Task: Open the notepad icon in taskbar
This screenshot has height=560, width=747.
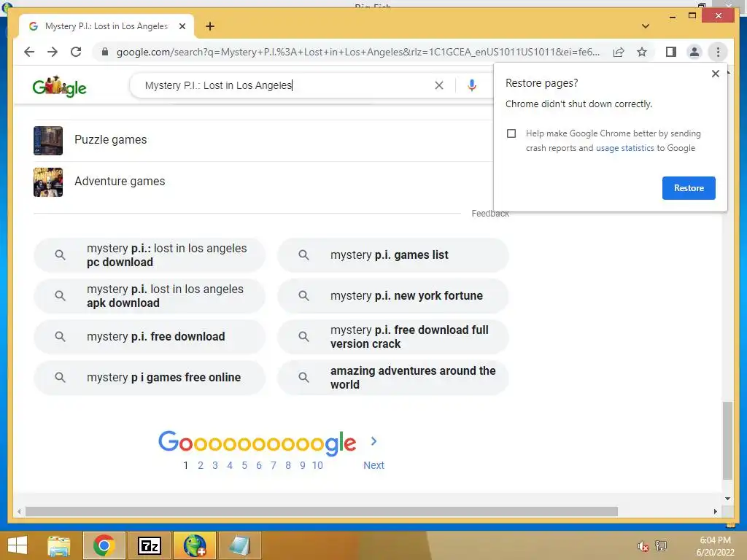Action: click(239, 545)
